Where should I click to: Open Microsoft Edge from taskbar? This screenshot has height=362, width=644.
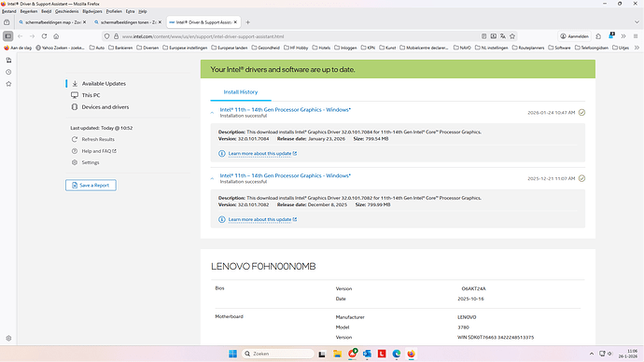[397, 354]
